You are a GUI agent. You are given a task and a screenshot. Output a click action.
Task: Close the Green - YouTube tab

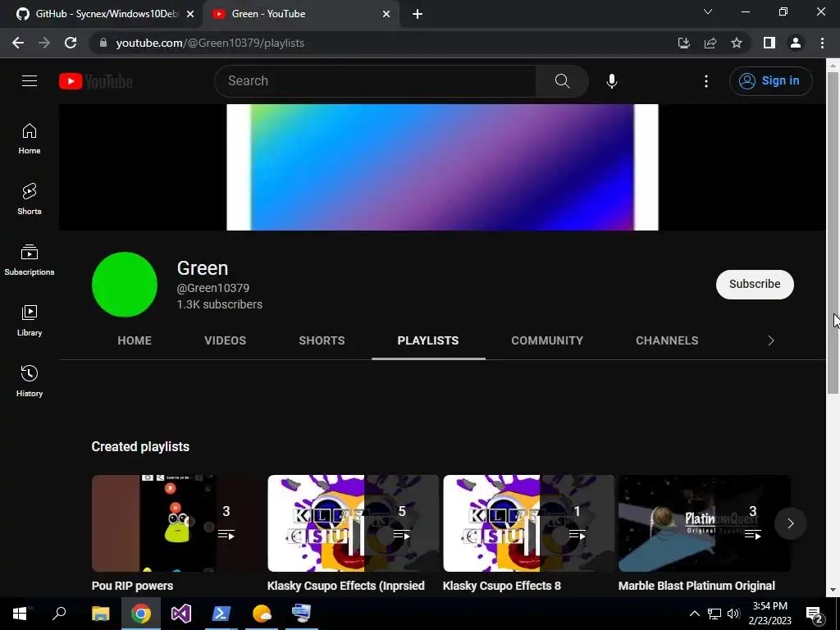tap(386, 14)
